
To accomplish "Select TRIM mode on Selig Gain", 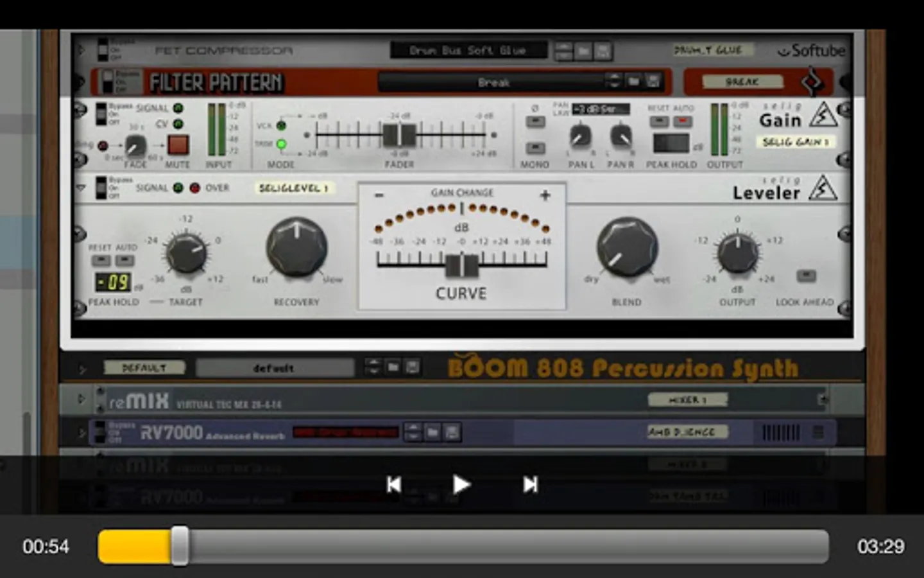I will pos(281,144).
